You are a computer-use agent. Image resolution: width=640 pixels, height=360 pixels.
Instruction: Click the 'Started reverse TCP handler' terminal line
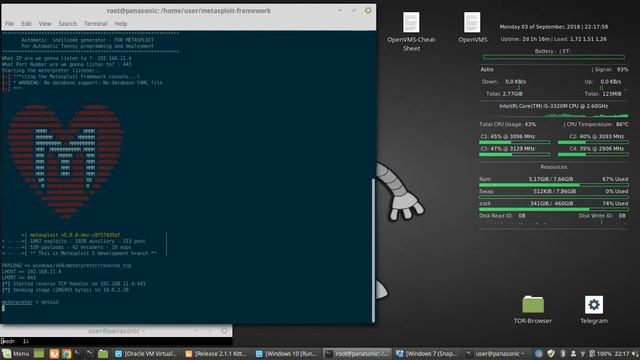coord(73,284)
